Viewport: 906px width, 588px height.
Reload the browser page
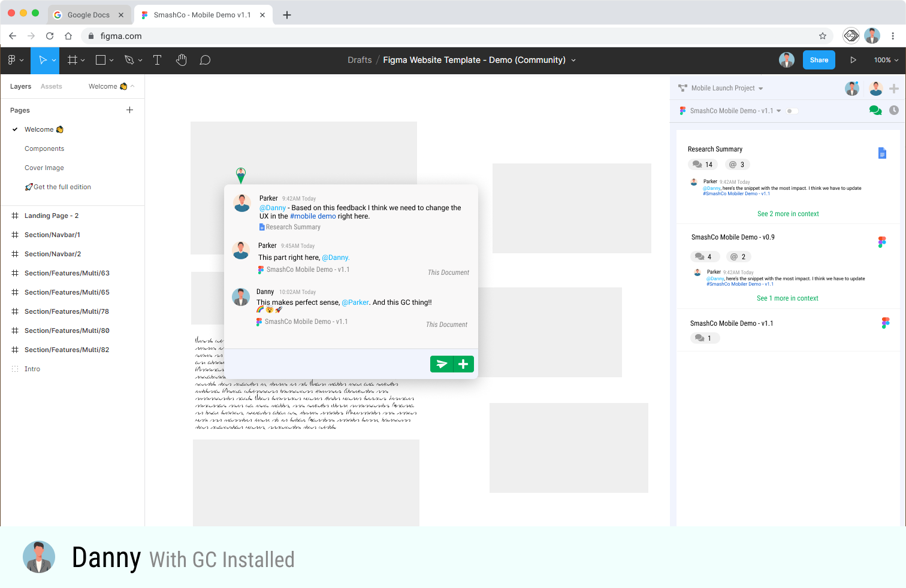(50, 36)
